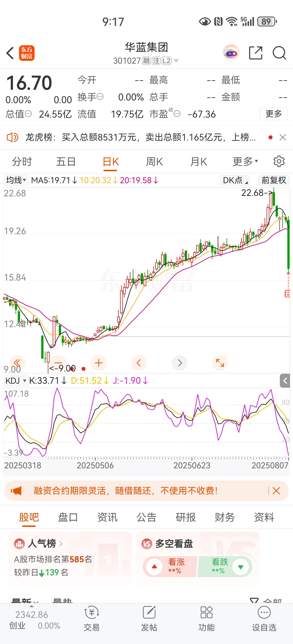Tap the 16.70 current price
293x644 pixels.
[x=29, y=83]
